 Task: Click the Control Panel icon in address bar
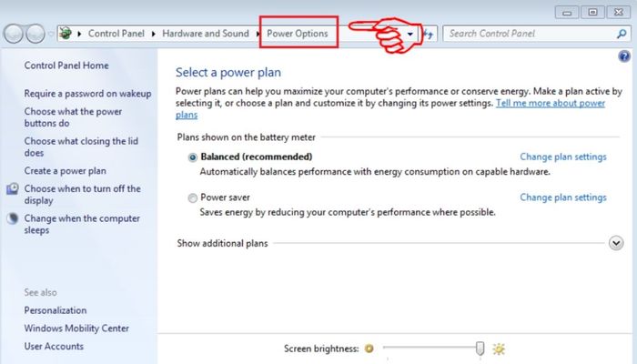[x=66, y=34]
